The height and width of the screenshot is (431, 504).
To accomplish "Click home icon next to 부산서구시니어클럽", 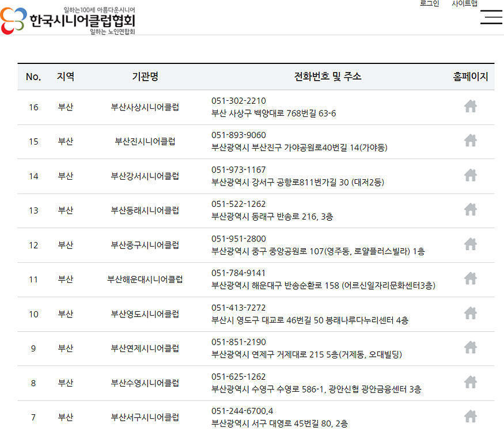I will pyautogui.click(x=471, y=416).
